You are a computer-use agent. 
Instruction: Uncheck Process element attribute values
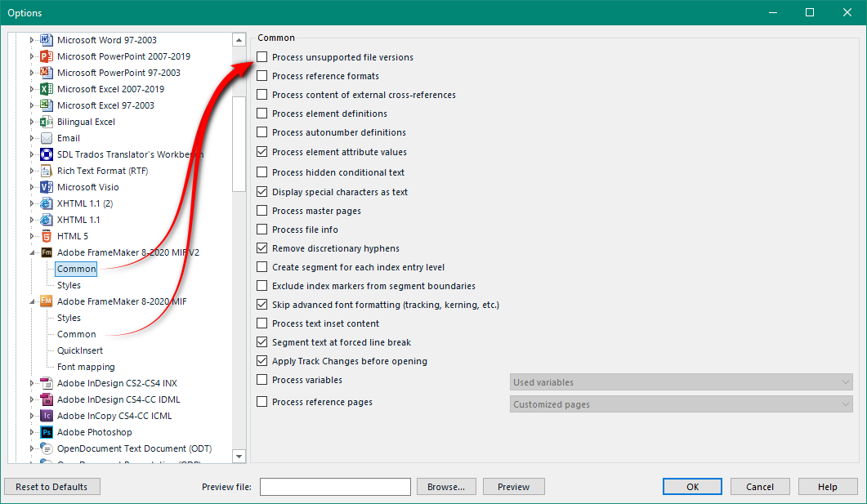[x=262, y=152]
